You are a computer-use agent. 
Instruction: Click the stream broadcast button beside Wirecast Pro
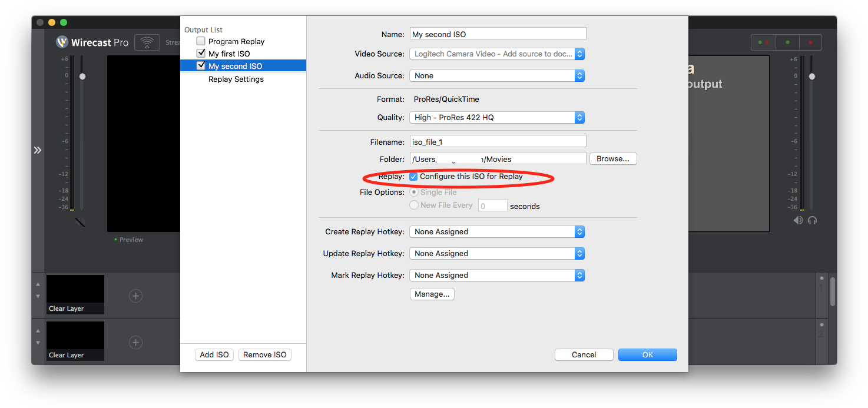point(147,42)
